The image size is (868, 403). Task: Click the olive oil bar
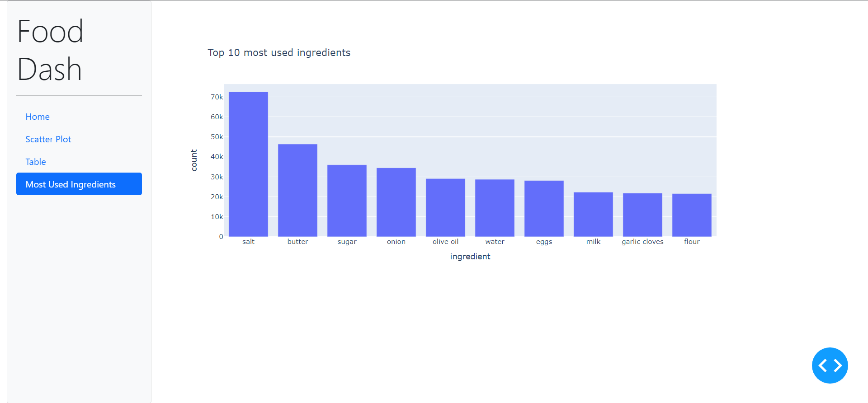[445, 207]
